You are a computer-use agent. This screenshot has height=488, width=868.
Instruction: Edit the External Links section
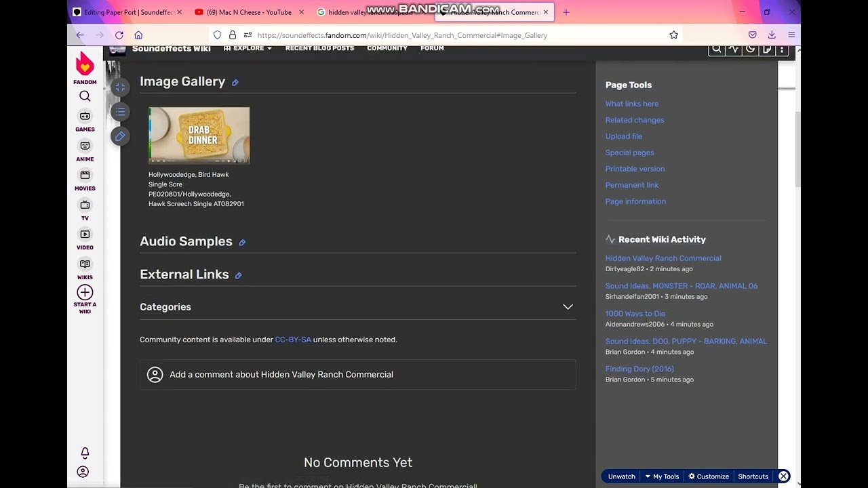pyautogui.click(x=238, y=275)
